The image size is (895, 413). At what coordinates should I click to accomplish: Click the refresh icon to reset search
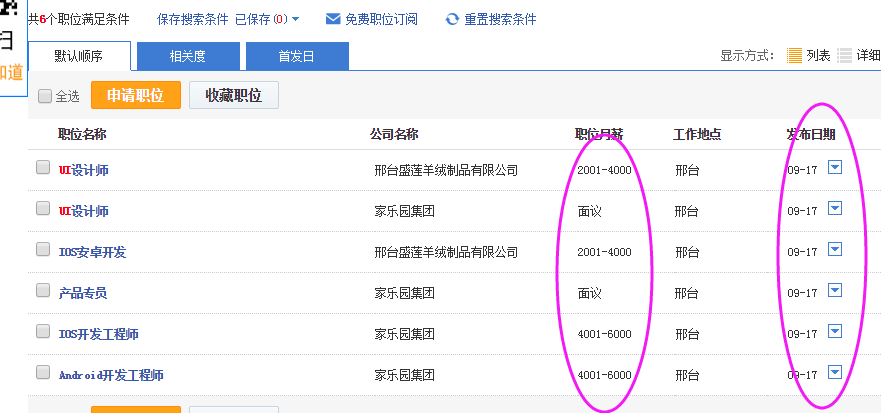click(452, 19)
